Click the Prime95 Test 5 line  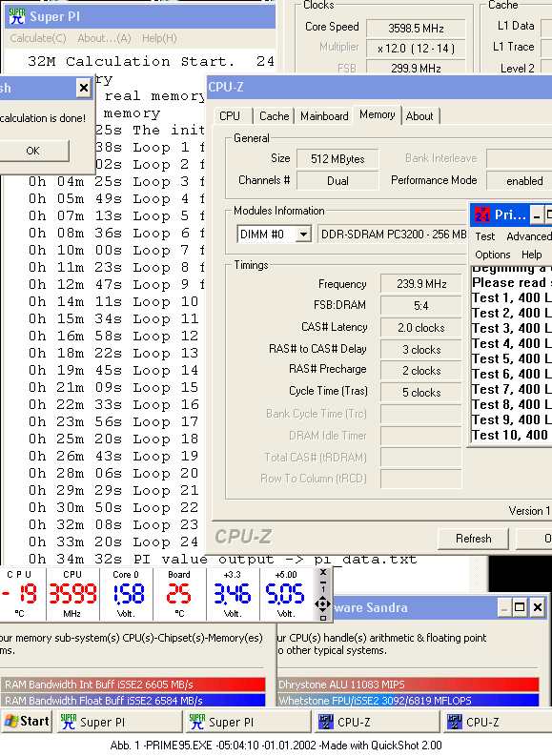(x=511, y=359)
